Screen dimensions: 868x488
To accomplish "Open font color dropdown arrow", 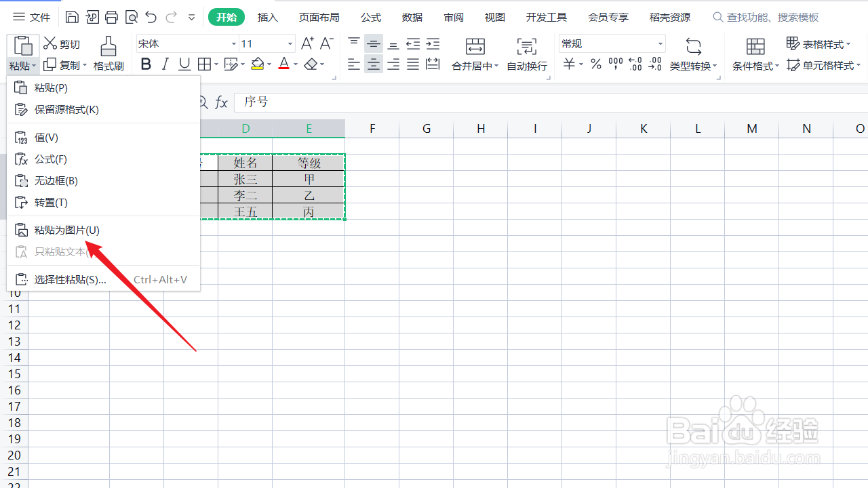I will 296,65.
